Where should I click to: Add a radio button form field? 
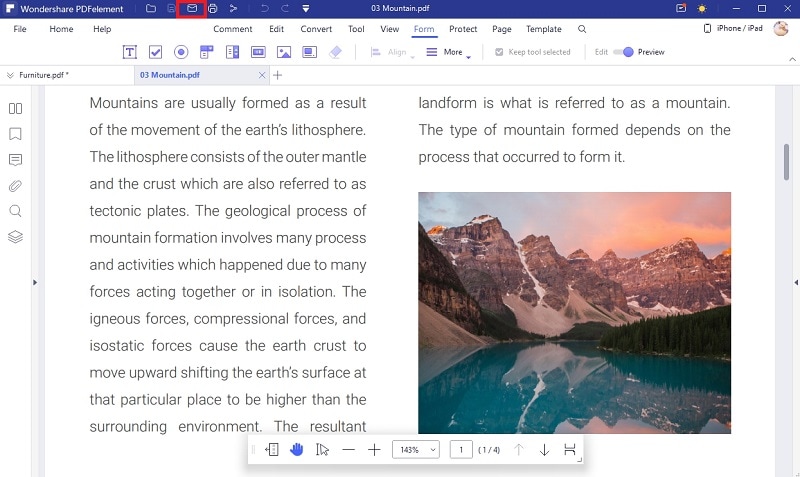[181, 52]
